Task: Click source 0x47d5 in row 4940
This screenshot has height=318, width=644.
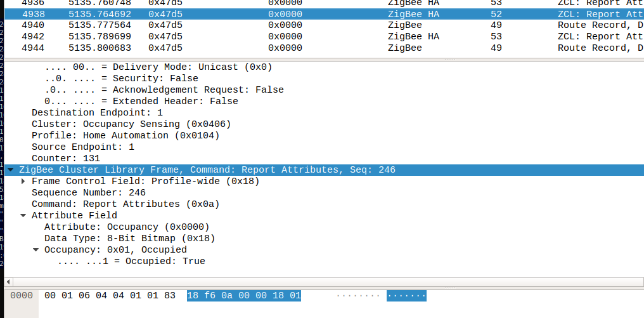Action: pos(165,25)
